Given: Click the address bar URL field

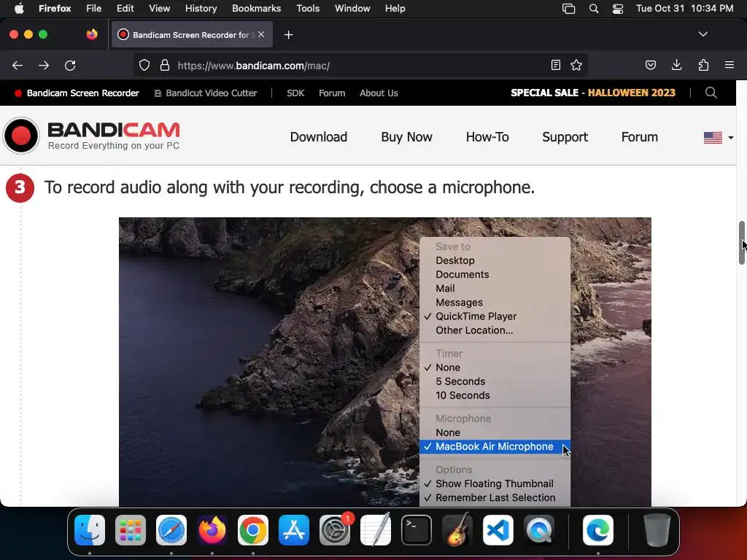Looking at the screenshot, I should coord(360,65).
